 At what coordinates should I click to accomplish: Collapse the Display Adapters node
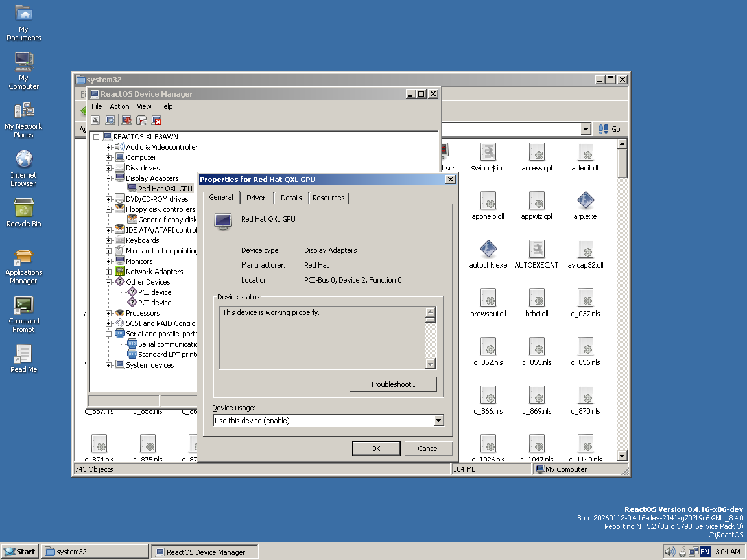pos(109,178)
